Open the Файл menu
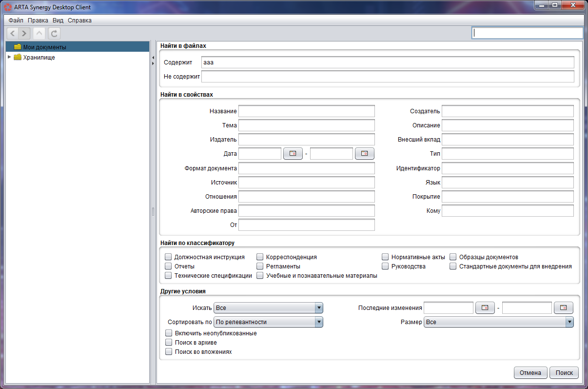The height and width of the screenshot is (389, 588). tap(16, 20)
